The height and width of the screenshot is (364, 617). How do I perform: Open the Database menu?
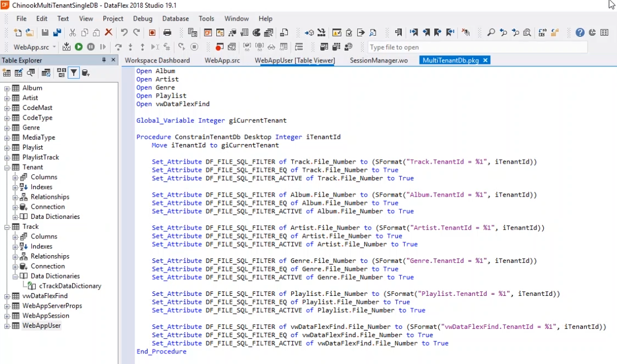(x=175, y=18)
